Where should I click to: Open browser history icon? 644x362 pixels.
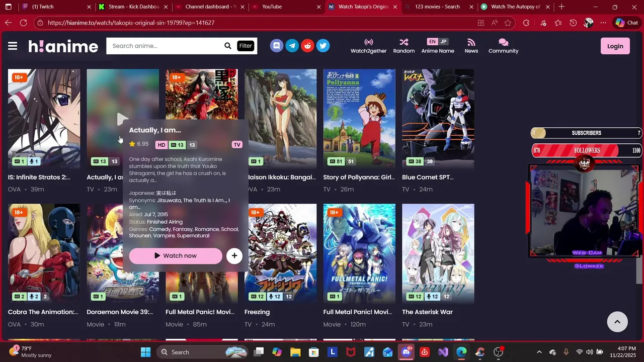573,23
